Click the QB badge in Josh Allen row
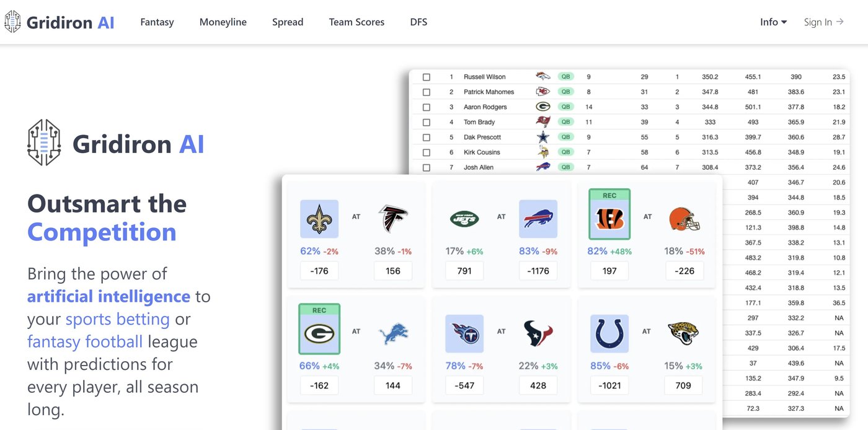The width and height of the screenshot is (868, 430). tap(565, 167)
